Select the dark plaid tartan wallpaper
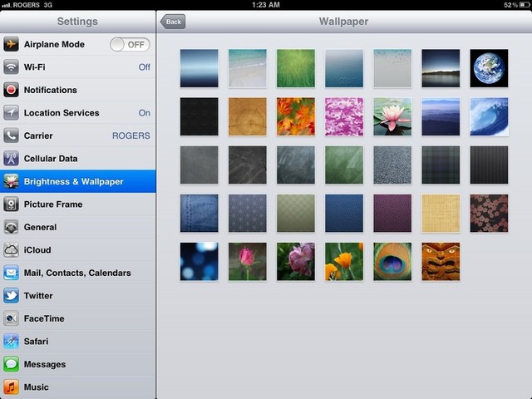532x399 pixels. pyautogui.click(x=441, y=165)
